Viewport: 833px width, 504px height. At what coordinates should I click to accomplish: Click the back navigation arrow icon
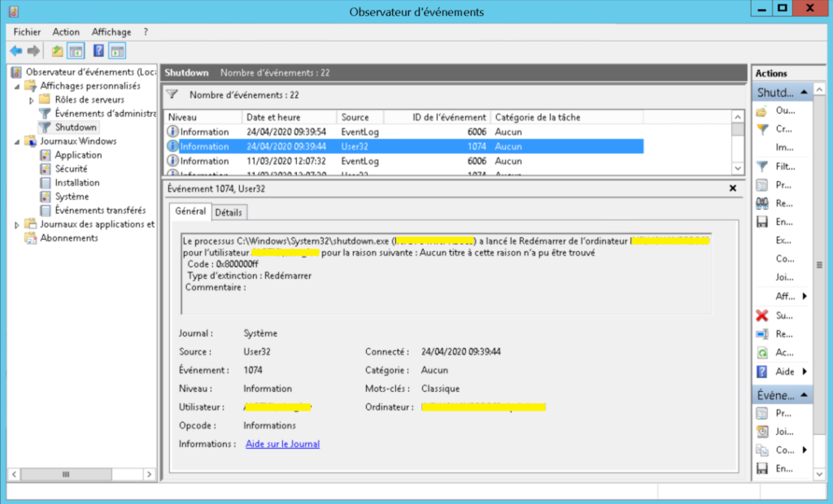[x=15, y=50]
